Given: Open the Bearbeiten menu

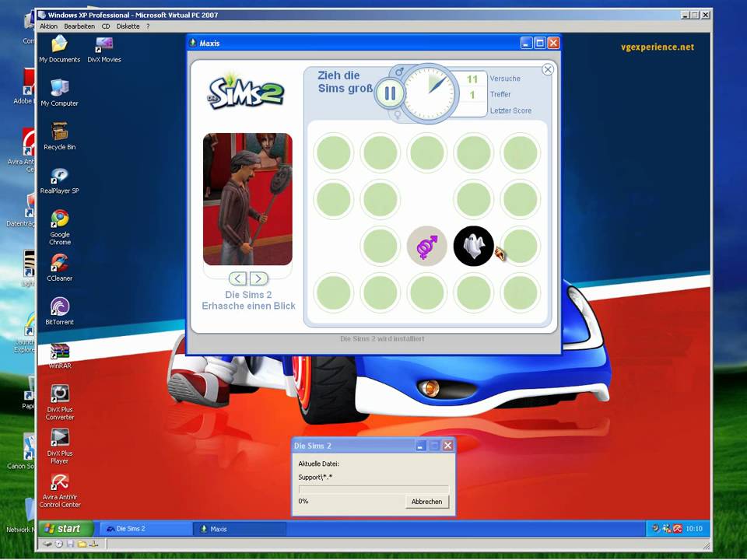Looking at the screenshot, I should pos(79,26).
